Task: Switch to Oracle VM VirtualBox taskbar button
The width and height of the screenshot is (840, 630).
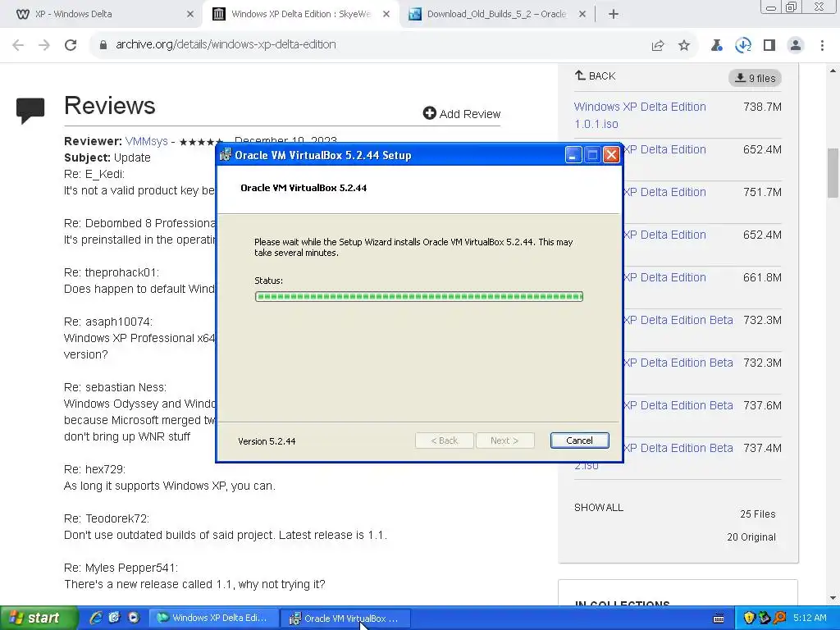Action: pos(347,618)
